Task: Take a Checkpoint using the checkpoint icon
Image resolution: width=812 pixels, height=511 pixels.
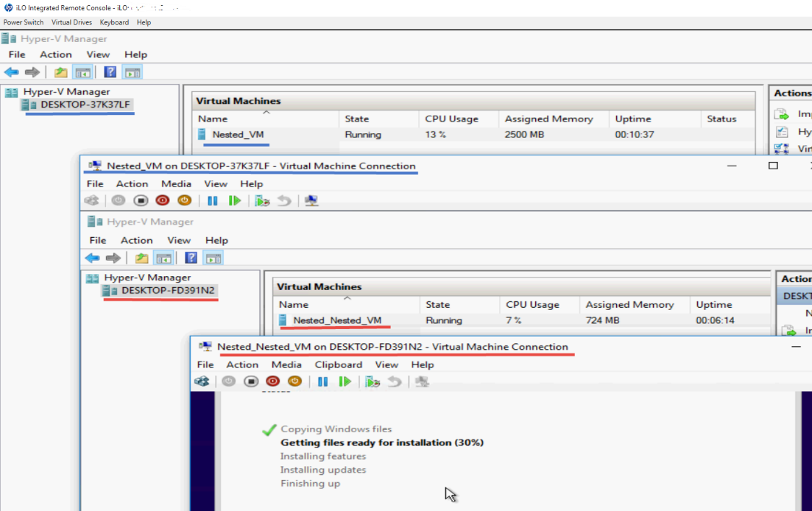Action: tap(262, 200)
